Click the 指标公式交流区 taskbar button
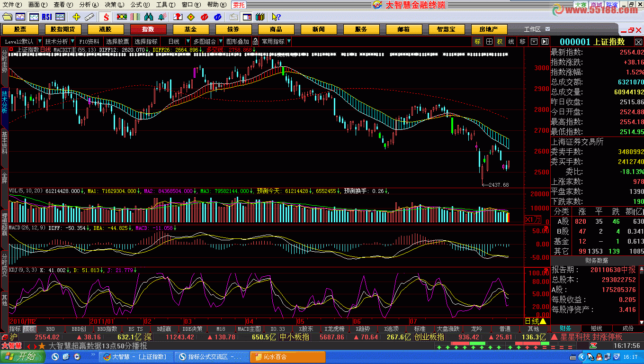 coord(212,357)
